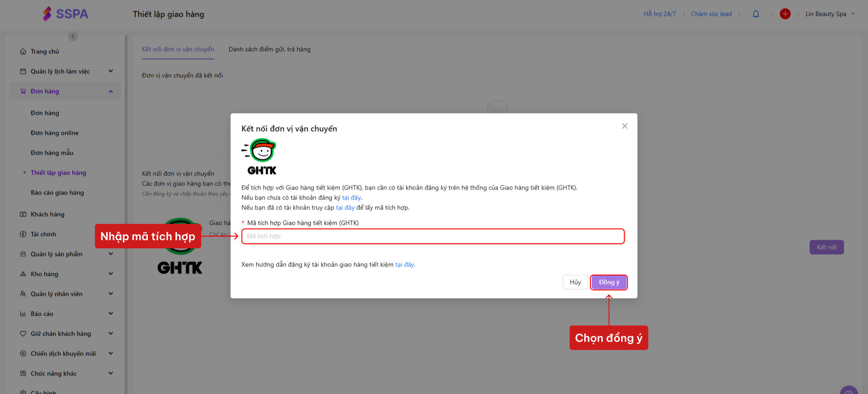The image size is (868, 394).
Task: Click the Khách hàng sidebar icon
Action: pyautogui.click(x=23, y=214)
